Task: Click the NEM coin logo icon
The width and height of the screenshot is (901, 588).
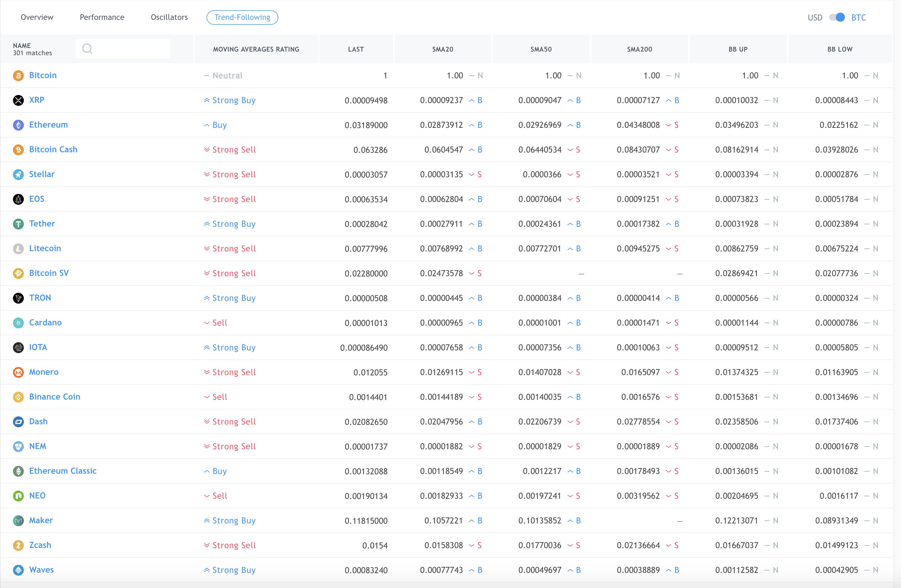Action: 18,447
